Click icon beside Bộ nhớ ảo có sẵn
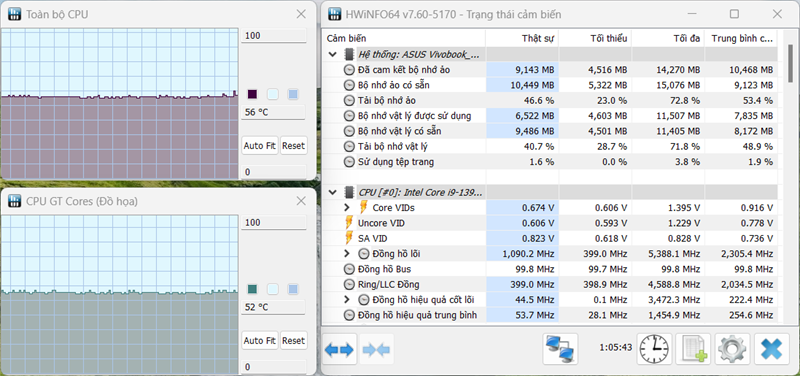800x376 pixels. tap(349, 85)
